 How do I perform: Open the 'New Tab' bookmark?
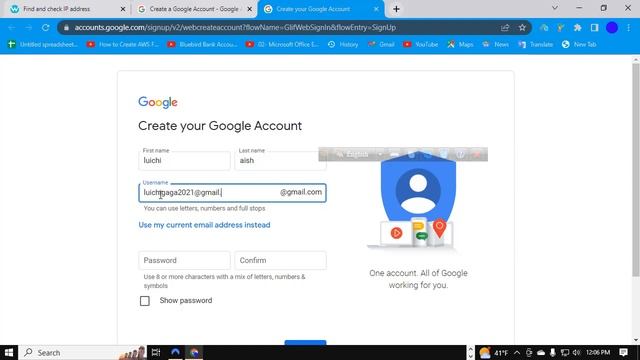[x=579, y=44]
